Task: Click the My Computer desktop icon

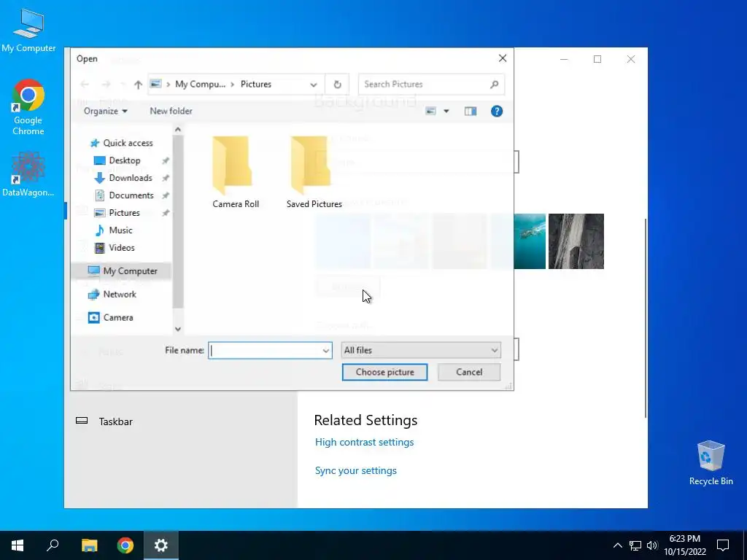Action: pos(28,31)
